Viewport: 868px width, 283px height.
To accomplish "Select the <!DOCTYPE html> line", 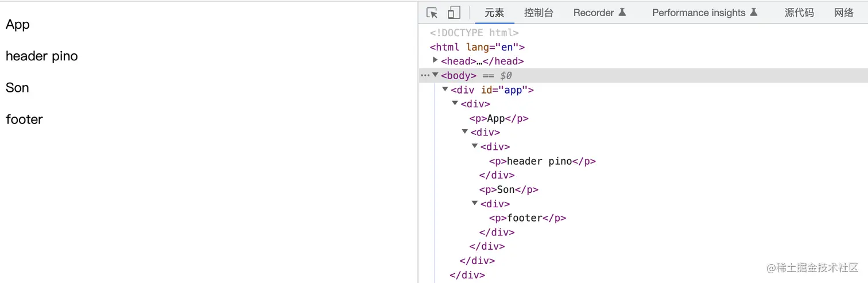I will pos(474,33).
